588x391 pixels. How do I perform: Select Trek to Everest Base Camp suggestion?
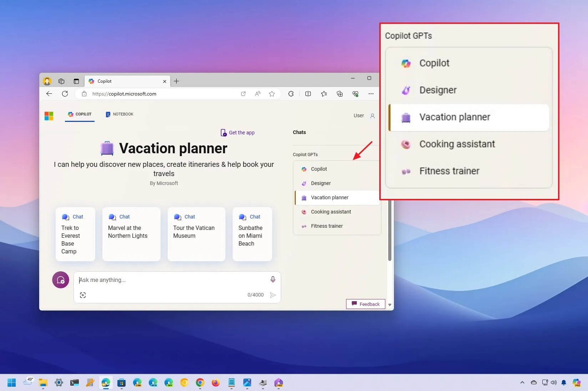pyautogui.click(x=75, y=234)
